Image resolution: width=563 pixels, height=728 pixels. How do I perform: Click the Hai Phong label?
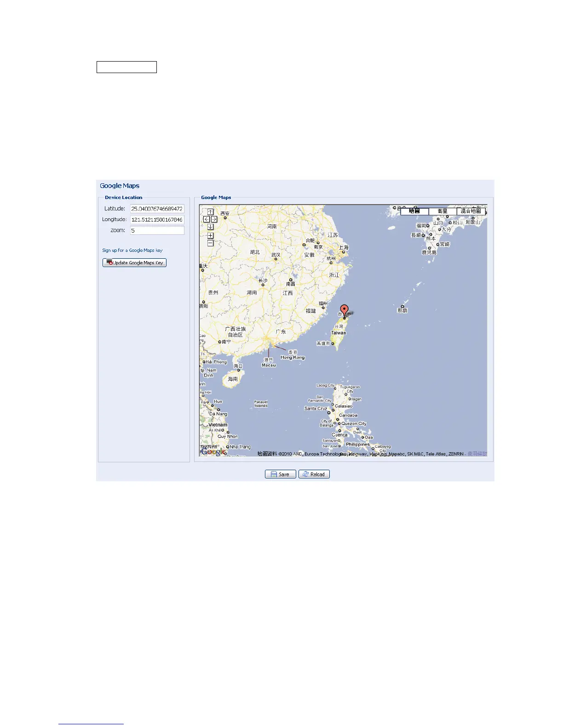click(216, 362)
